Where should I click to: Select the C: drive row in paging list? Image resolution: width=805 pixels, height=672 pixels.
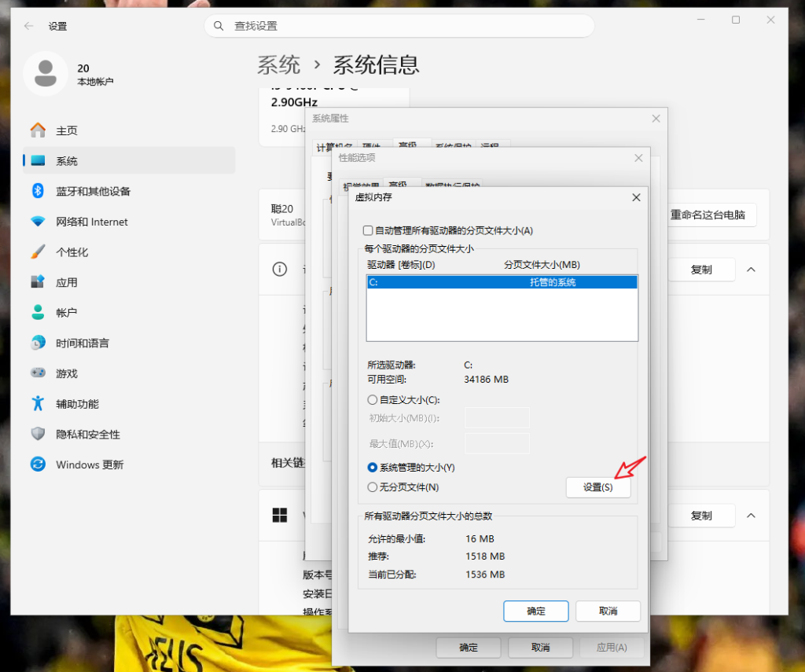pos(502,282)
